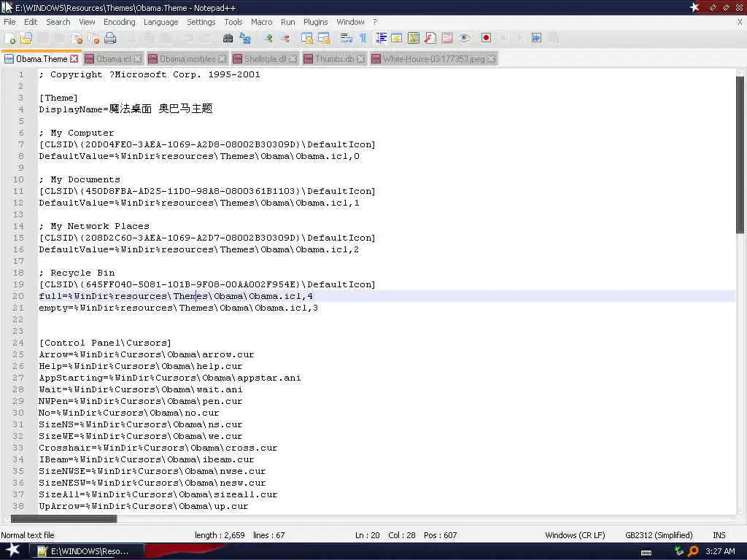The width and height of the screenshot is (747, 560).
Task: Click the menu bar X close-document button
Action: [740, 22]
